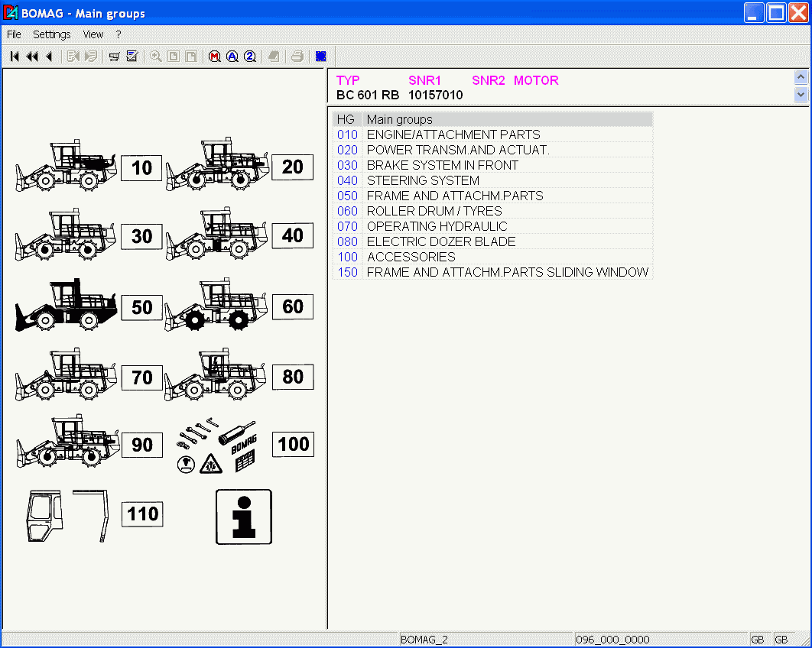Click the printer toolbar icon
Viewport: 812px width, 648px height.
(x=297, y=57)
